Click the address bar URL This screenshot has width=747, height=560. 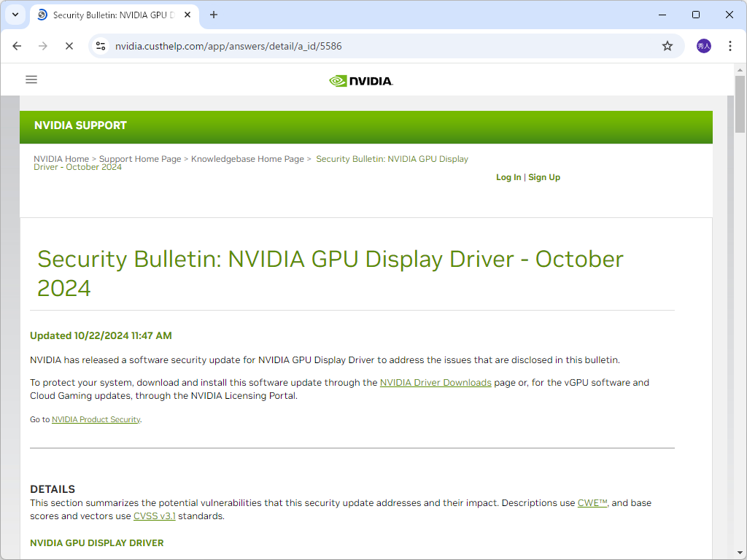tap(228, 46)
